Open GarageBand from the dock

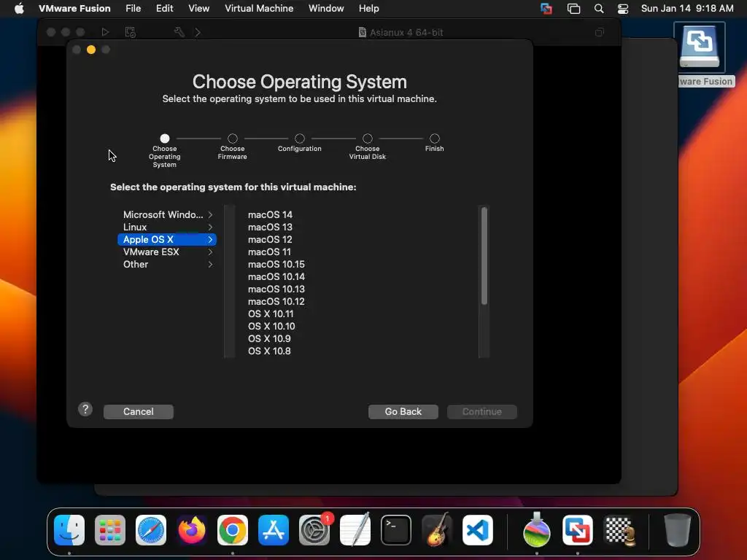click(437, 530)
